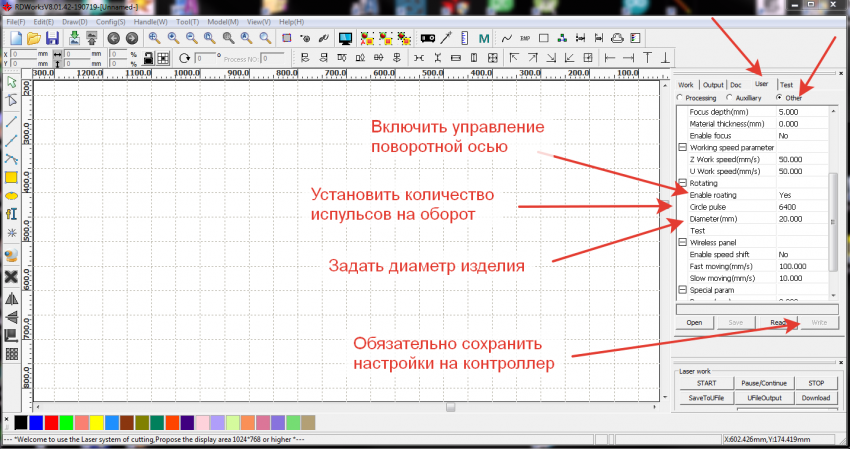The width and height of the screenshot is (850, 449).
Task: Switch to the Output tab
Action: point(713,85)
